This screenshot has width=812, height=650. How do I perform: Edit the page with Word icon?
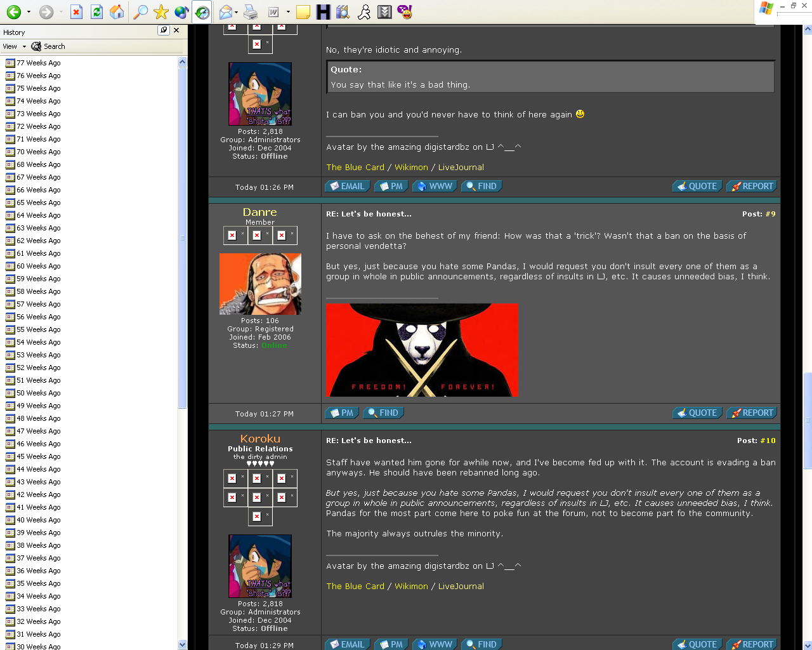(x=274, y=11)
